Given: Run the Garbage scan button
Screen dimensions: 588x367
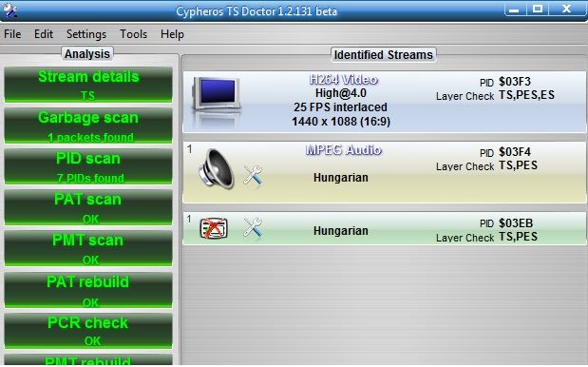Looking at the screenshot, I should 88,126.
